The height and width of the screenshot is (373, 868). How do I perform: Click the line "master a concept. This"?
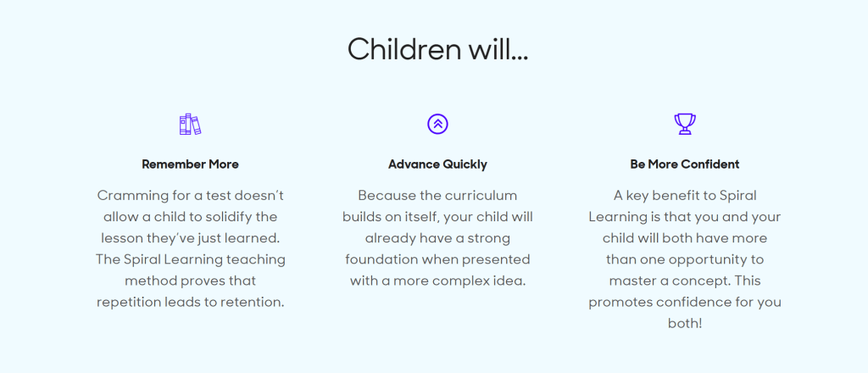click(685, 281)
